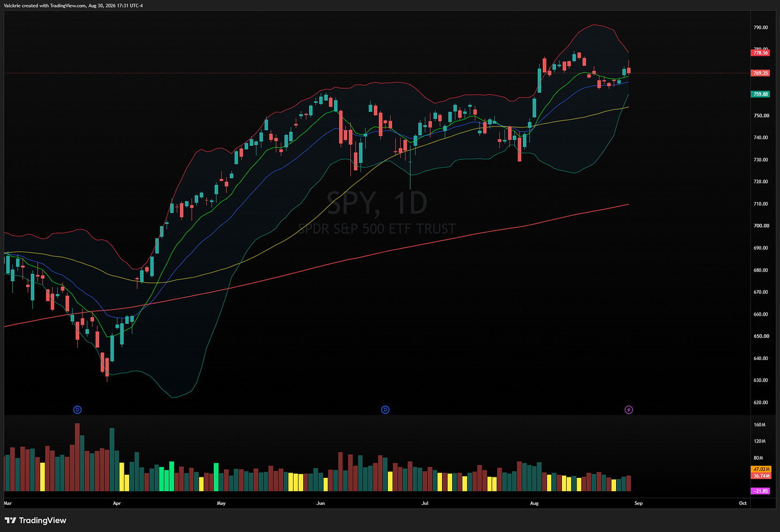Click the Jul label on the time axis
The image size is (780, 532).
pyautogui.click(x=425, y=504)
